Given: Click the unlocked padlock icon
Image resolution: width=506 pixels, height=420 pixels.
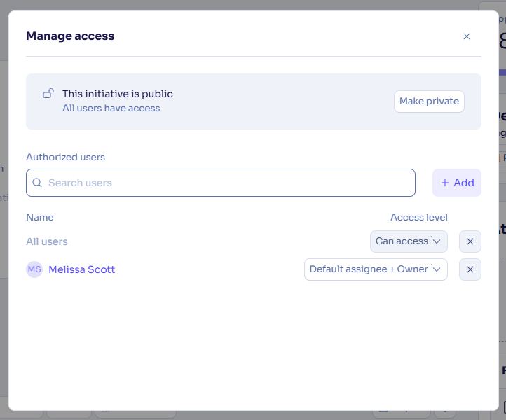Looking at the screenshot, I should [48, 94].
